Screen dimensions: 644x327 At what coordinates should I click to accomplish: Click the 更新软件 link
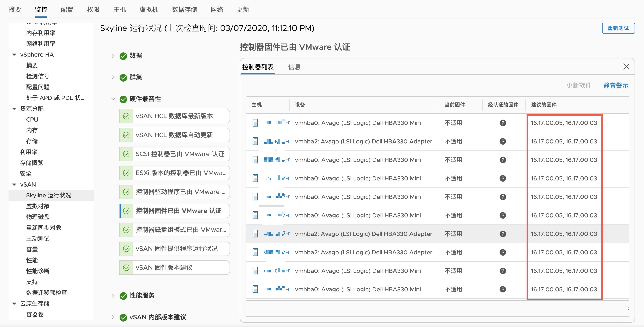pos(579,85)
